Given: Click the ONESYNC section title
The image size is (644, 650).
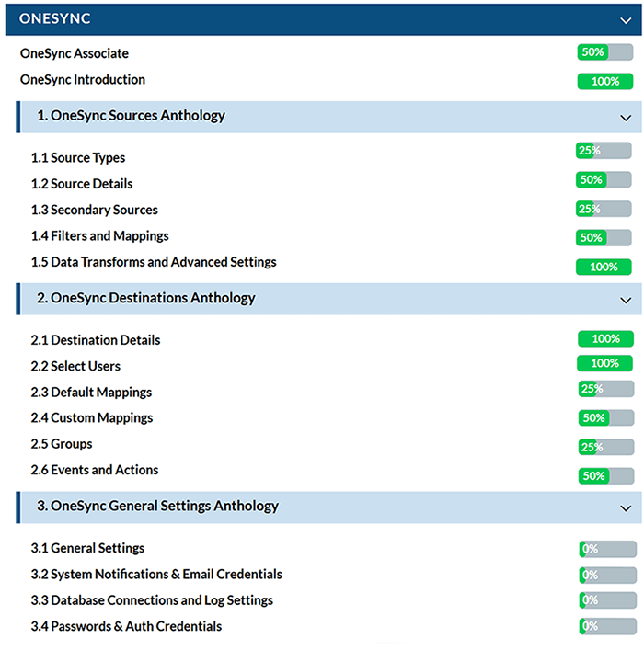Looking at the screenshot, I should tap(55, 18).
